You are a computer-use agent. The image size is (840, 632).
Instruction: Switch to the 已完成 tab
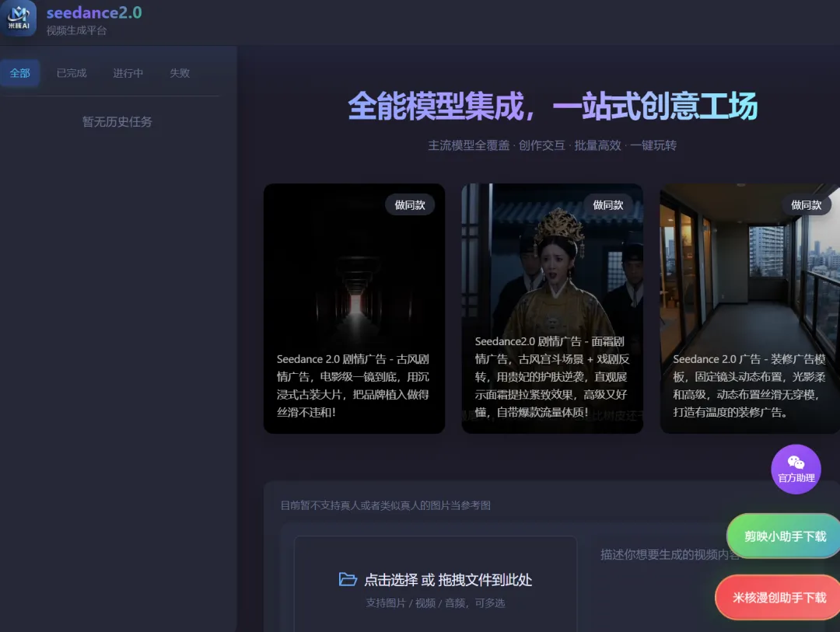pos(72,73)
